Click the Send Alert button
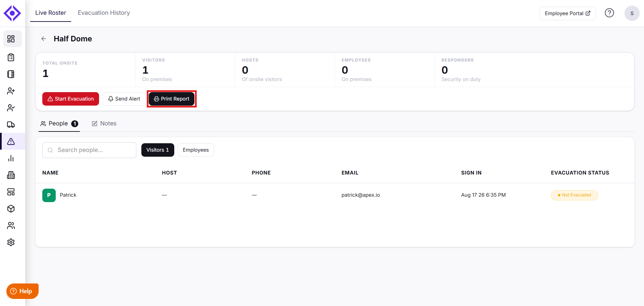644x306 pixels. tap(124, 99)
